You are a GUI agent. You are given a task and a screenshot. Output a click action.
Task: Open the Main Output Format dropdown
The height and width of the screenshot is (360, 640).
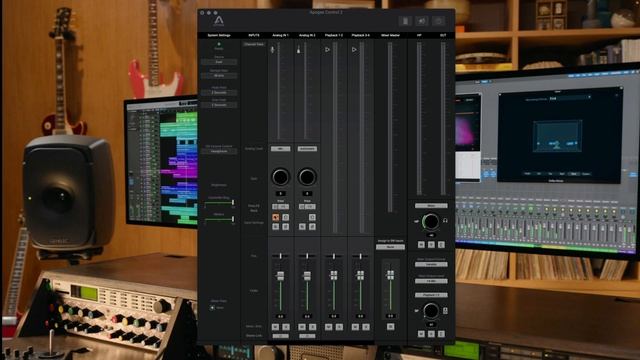coord(431,264)
